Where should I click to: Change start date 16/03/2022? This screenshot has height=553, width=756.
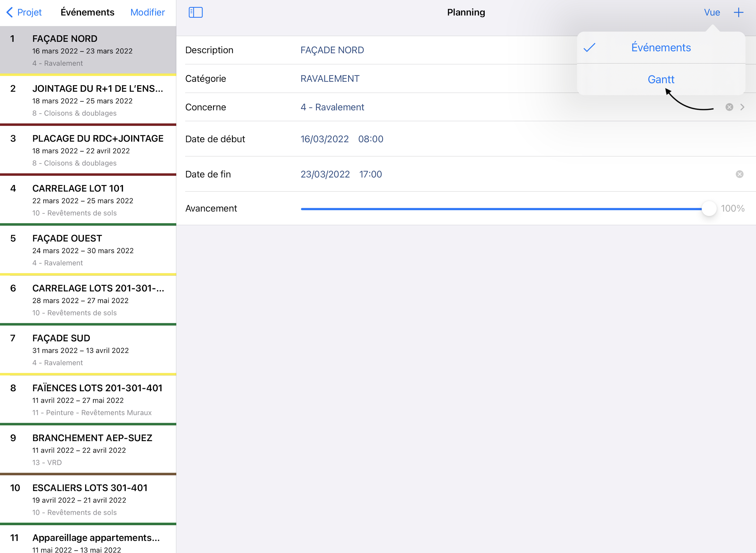[x=324, y=139]
